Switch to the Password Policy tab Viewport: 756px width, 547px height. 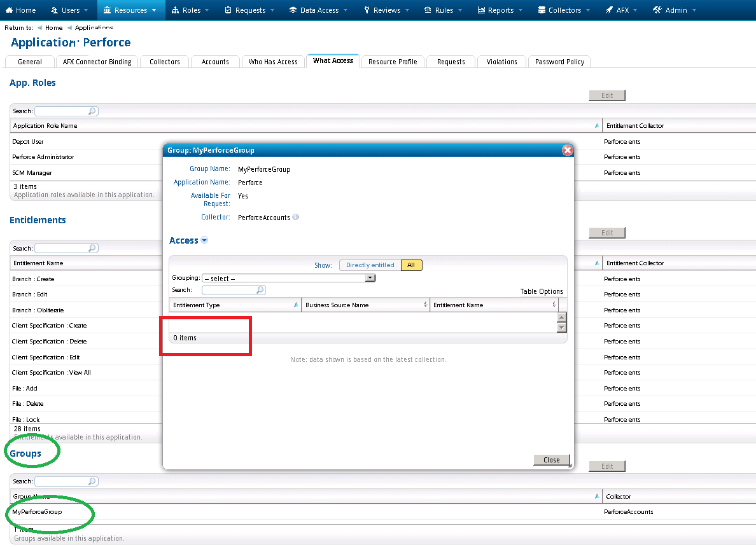559,62
